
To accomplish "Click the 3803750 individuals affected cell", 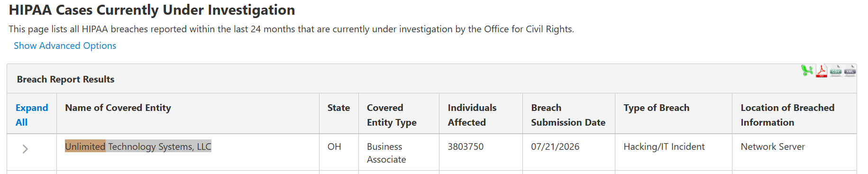I will [466, 147].
